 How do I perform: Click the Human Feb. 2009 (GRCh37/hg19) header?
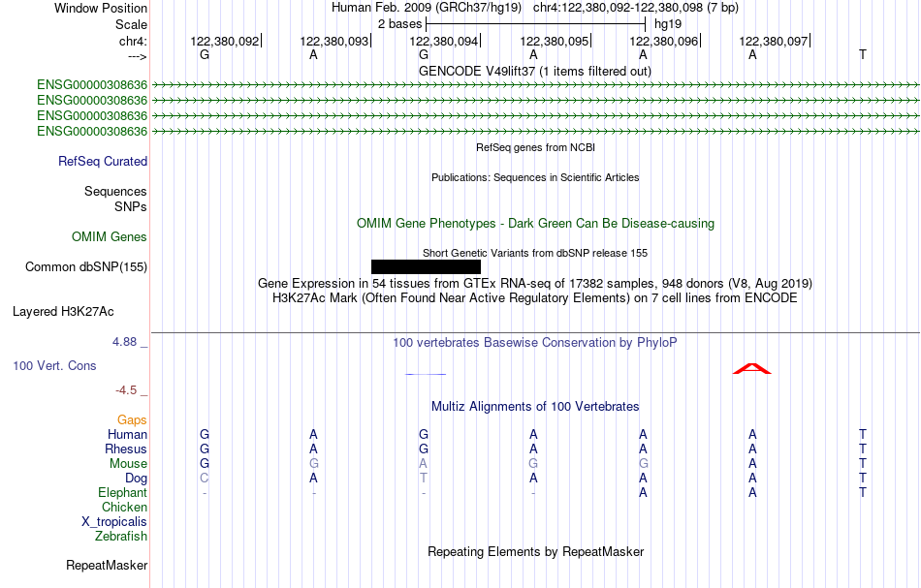(427, 8)
